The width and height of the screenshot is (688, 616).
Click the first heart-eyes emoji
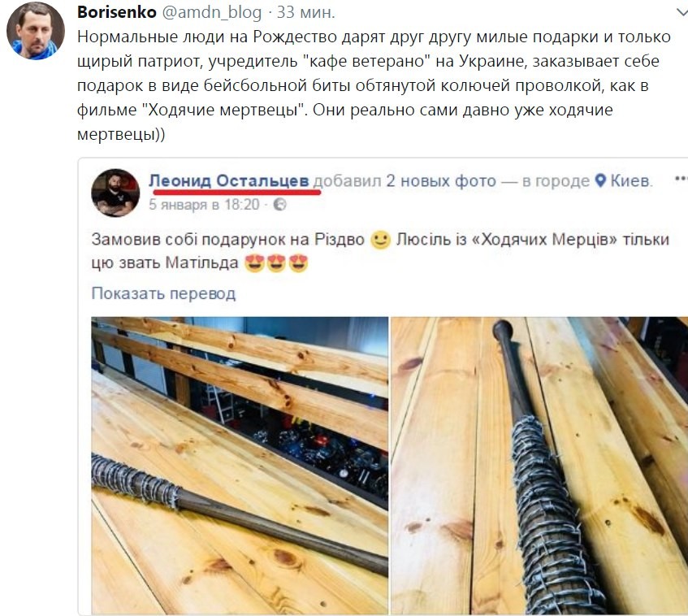pyautogui.click(x=254, y=263)
